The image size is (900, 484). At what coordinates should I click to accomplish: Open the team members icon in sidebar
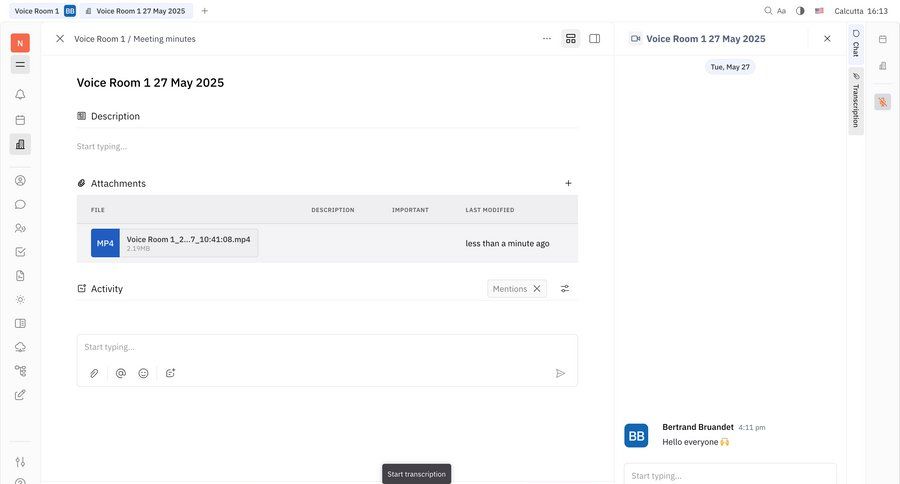point(20,228)
